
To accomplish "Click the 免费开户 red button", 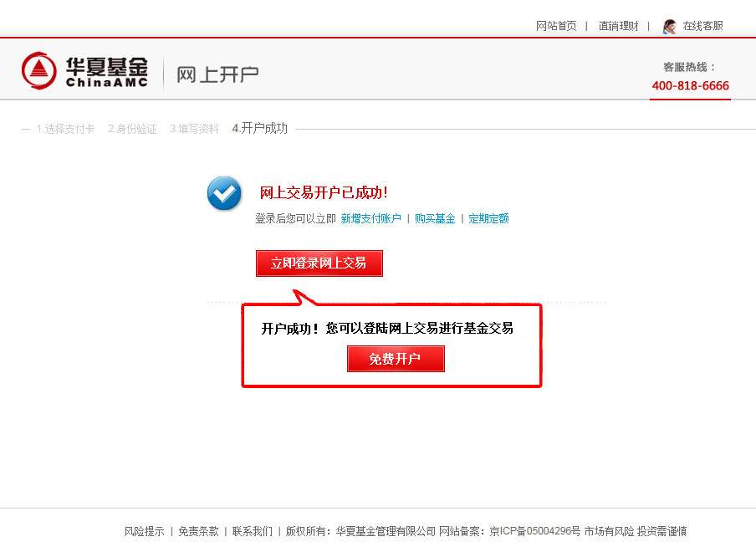I will (x=396, y=359).
